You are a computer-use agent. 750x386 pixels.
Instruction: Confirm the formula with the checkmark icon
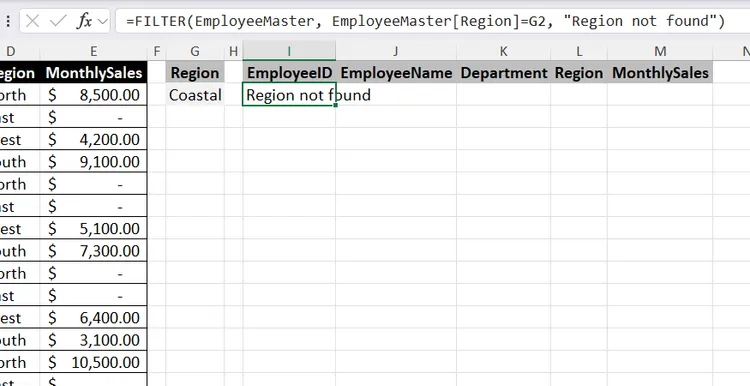(x=58, y=22)
